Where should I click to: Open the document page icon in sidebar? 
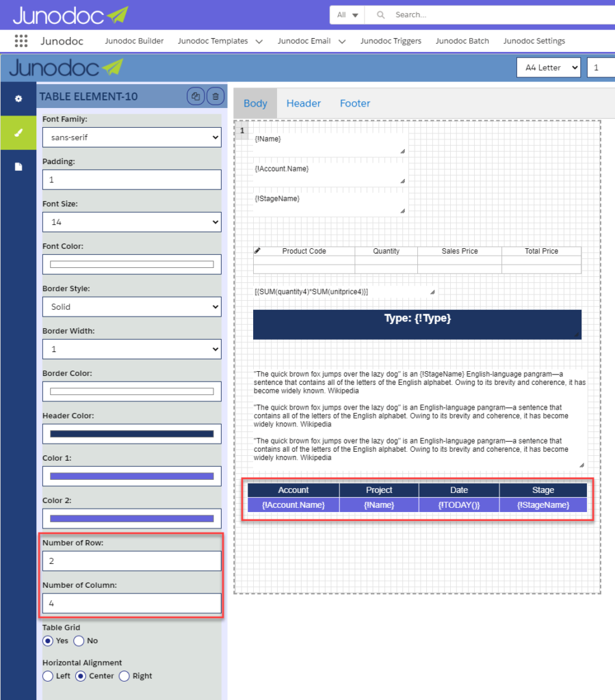point(18,167)
